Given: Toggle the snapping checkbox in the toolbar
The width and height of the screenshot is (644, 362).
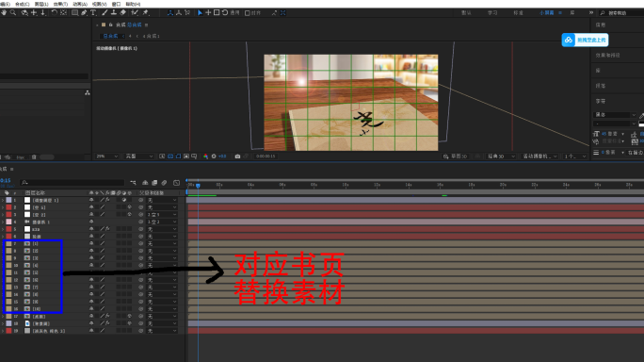Looking at the screenshot, I should pyautogui.click(x=248, y=13).
